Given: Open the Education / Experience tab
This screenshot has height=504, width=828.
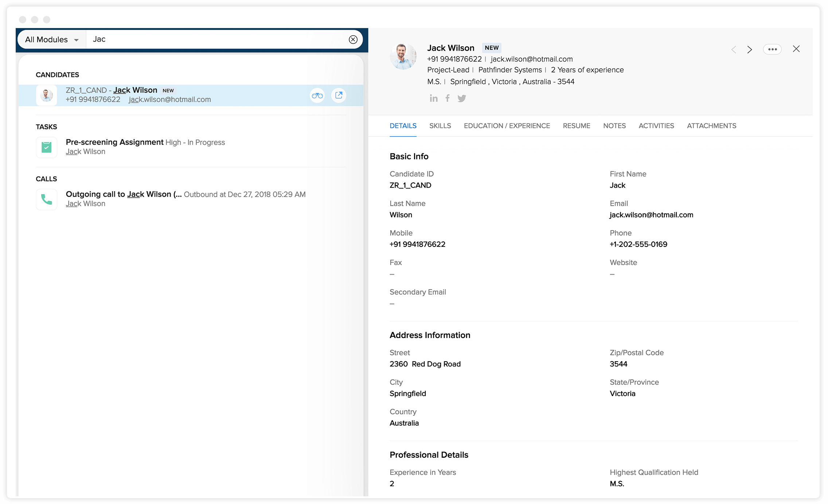Looking at the screenshot, I should (x=507, y=126).
